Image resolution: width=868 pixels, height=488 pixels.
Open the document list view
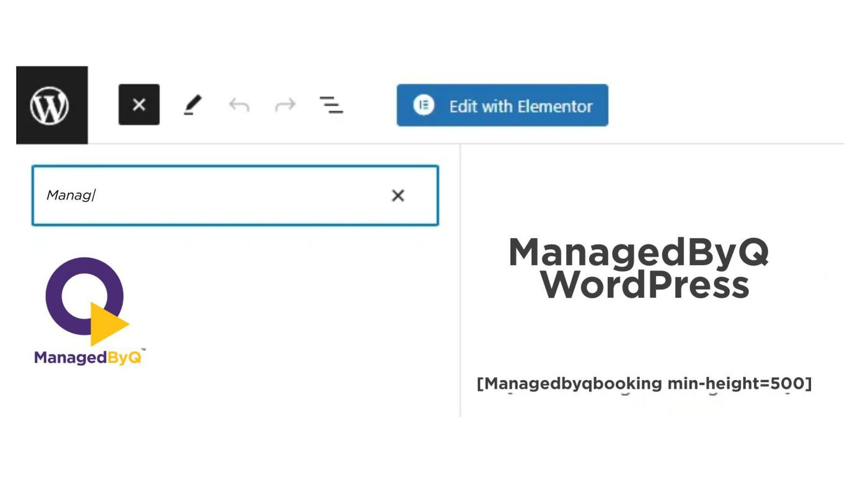pyautogui.click(x=331, y=105)
